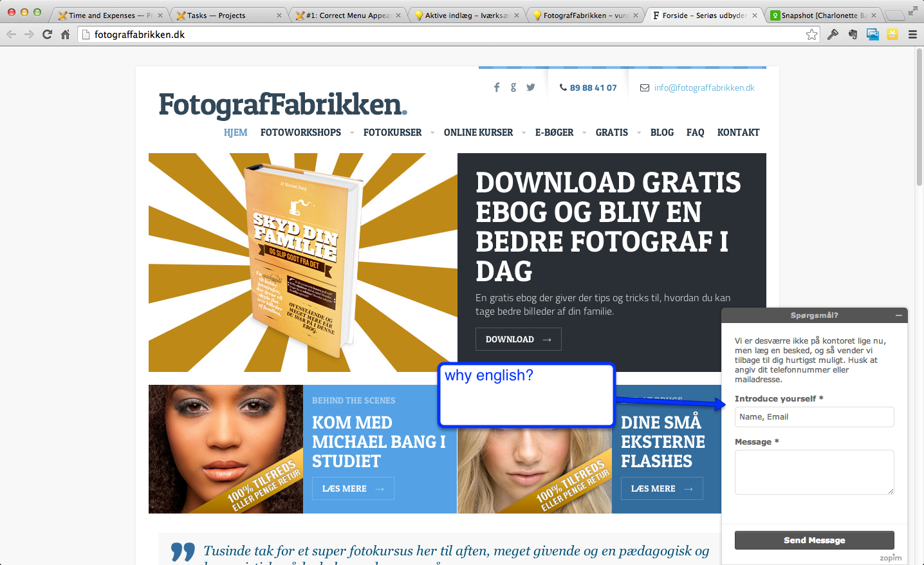Open FOTOWORKSHOPS menu item
The image size is (924, 565).
coord(300,133)
